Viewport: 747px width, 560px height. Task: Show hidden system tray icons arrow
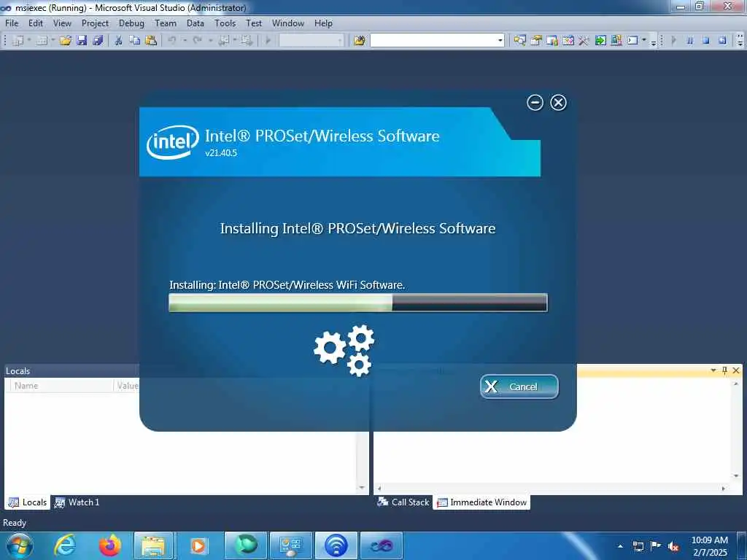click(620, 546)
